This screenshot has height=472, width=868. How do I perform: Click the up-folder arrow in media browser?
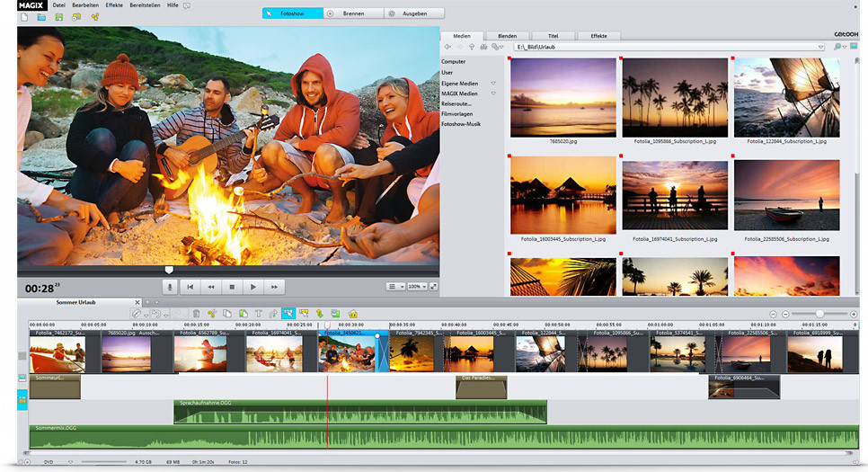(471, 46)
